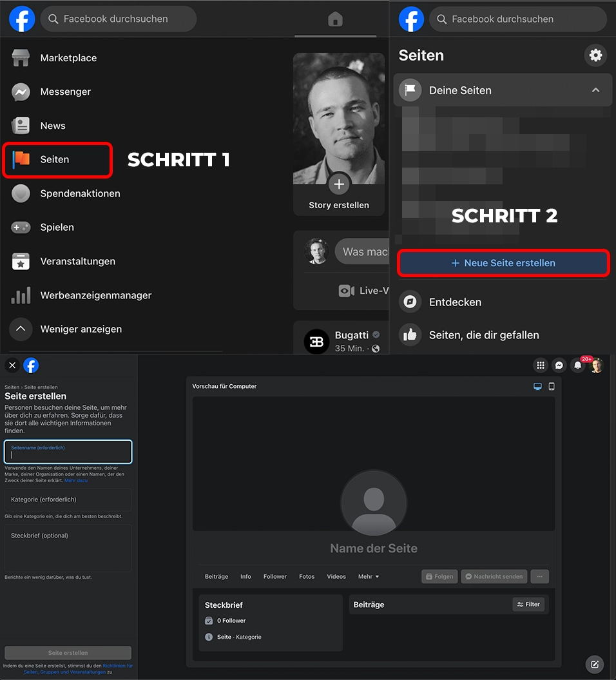
Task: Select the Beiträge tab in preview
Action: coord(217,576)
